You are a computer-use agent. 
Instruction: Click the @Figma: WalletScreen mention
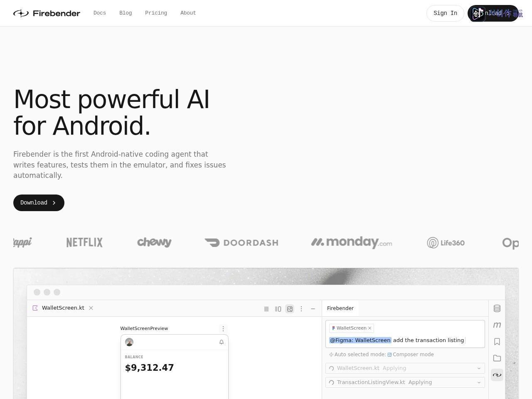click(x=360, y=340)
